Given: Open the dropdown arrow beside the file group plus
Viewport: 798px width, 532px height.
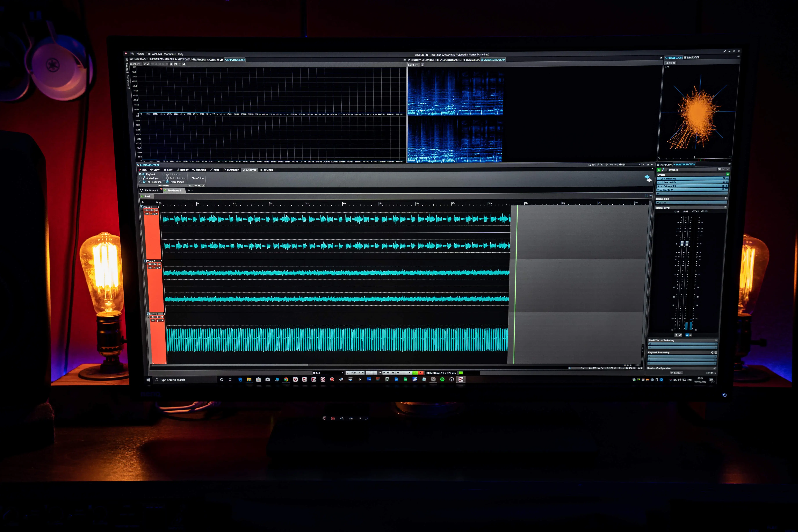Looking at the screenshot, I should [192, 191].
